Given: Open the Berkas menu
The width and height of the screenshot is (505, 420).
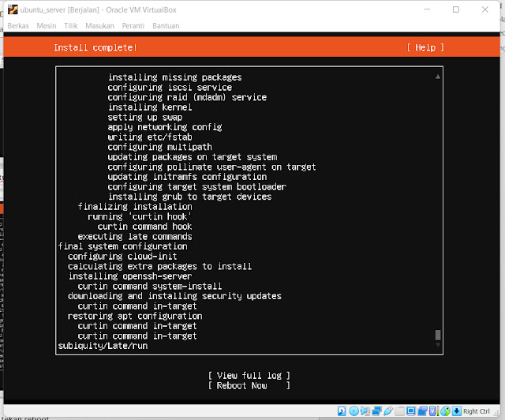Looking at the screenshot, I should coord(18,26).
